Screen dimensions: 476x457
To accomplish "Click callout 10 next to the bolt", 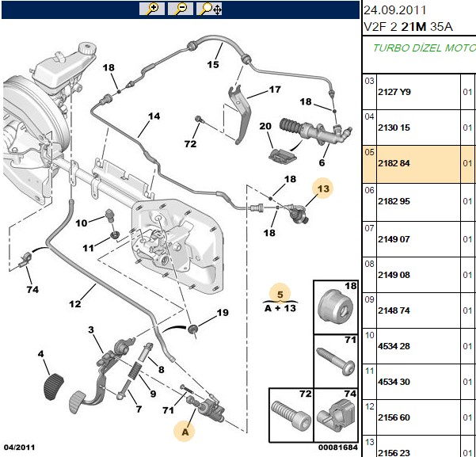I will [x=81, y=223].
